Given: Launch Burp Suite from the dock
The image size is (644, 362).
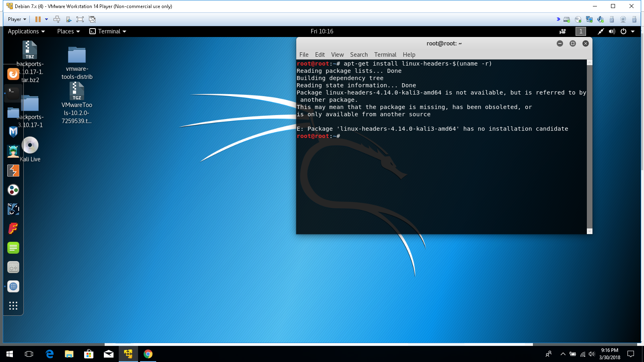Looking at the screenshot, I should (13, 171).
